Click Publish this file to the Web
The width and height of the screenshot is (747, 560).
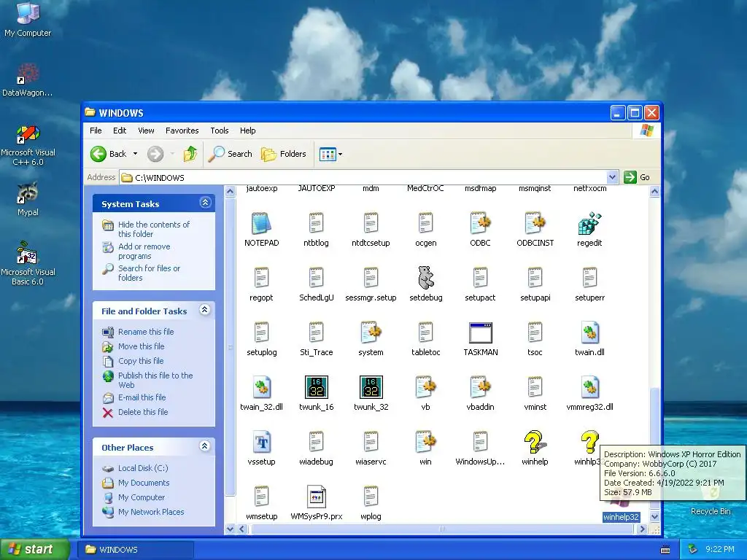(x=155, y=380)
